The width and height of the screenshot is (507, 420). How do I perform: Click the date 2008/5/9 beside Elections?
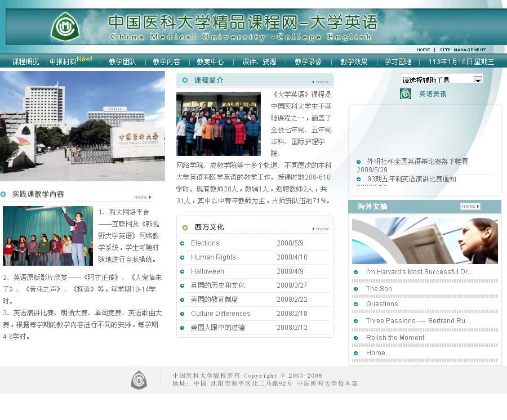coord(290,243)
